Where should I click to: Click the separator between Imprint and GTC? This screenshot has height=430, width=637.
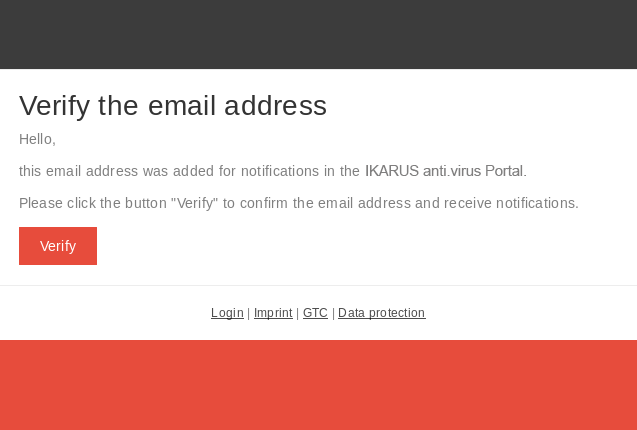297,313
